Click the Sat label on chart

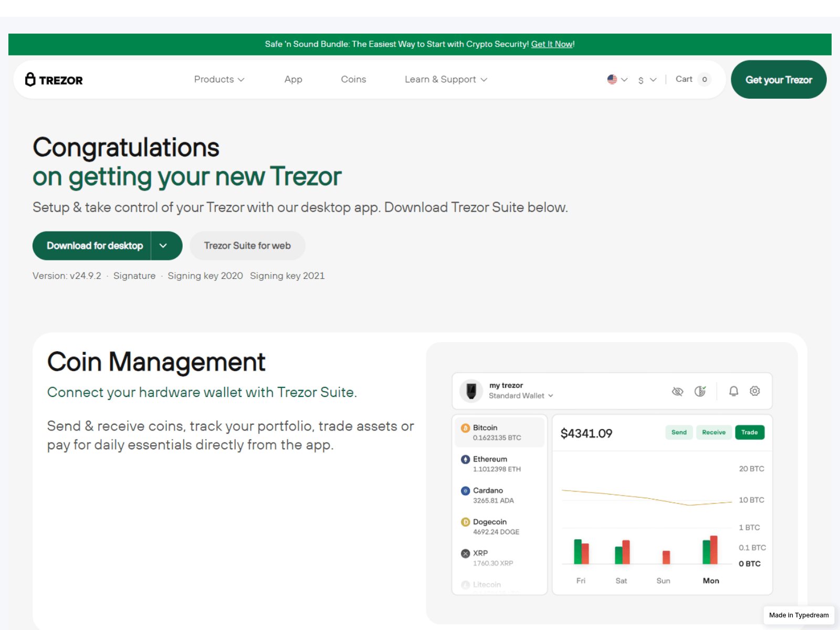621,581
